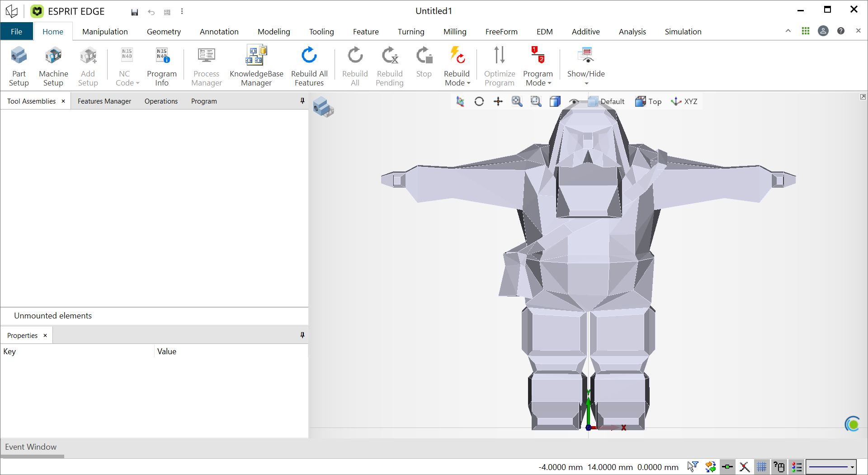Image resolution: width=868 pixels, height=475 pixels.
Task: Open Machine Setup
Action: (53, 66)
